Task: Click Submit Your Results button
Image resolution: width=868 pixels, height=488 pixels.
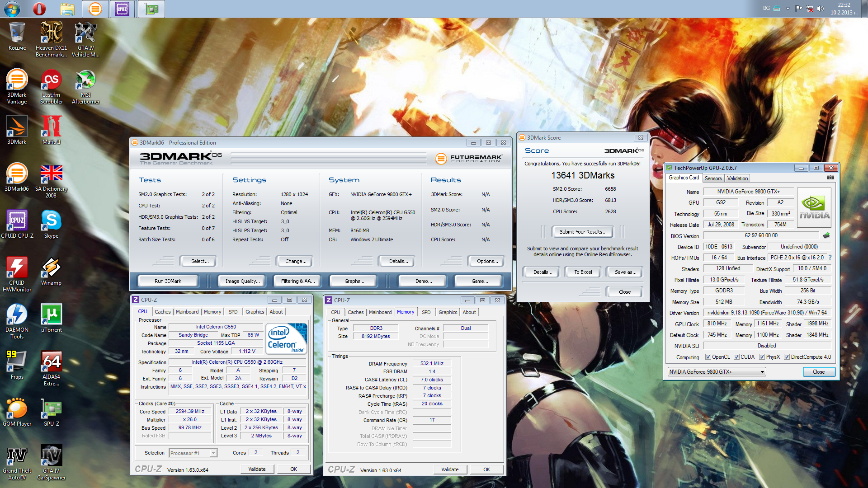Action: [x=583, y=232]
